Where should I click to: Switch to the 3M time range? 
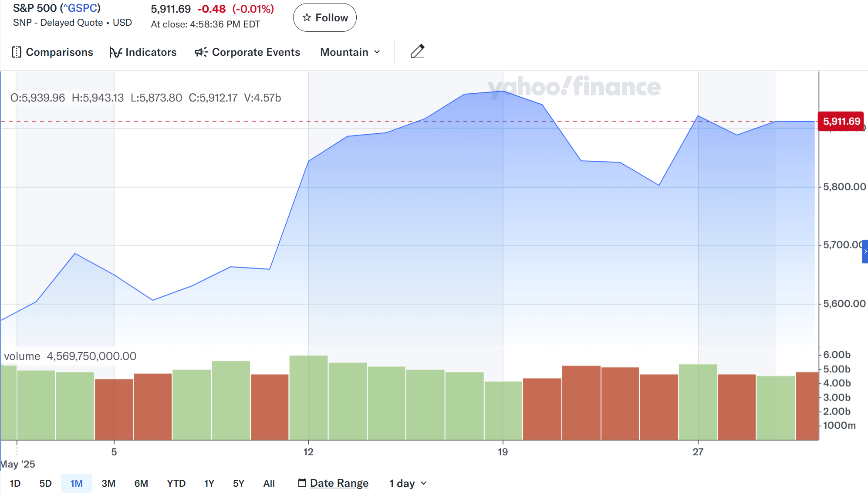coord(108,483)
